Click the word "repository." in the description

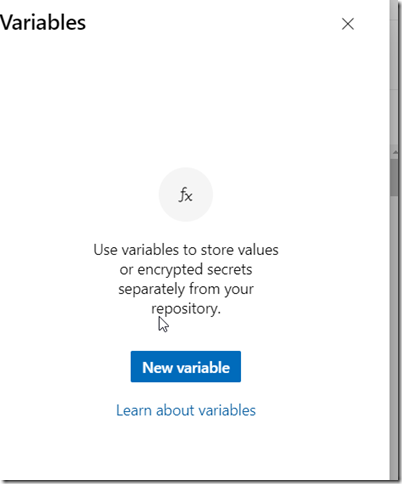tap(186, 309)
